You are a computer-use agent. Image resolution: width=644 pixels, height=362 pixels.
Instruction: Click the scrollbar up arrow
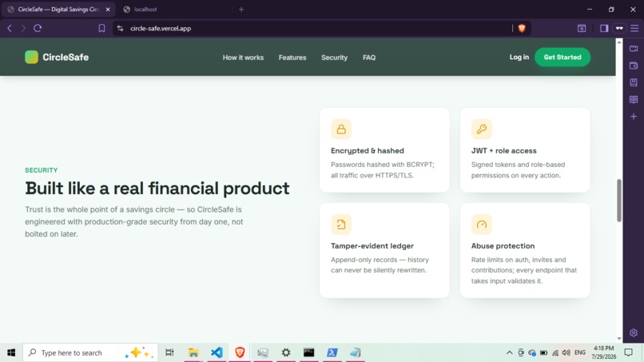coord(619,42)
